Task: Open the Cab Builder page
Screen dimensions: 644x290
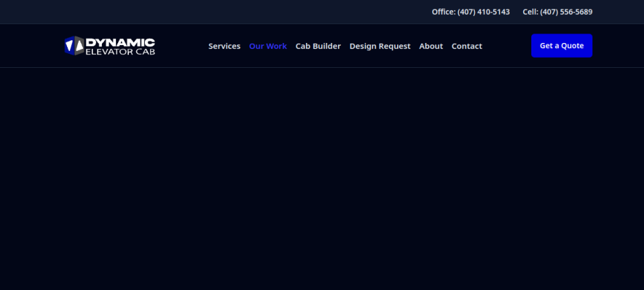Action: (318, 46)
